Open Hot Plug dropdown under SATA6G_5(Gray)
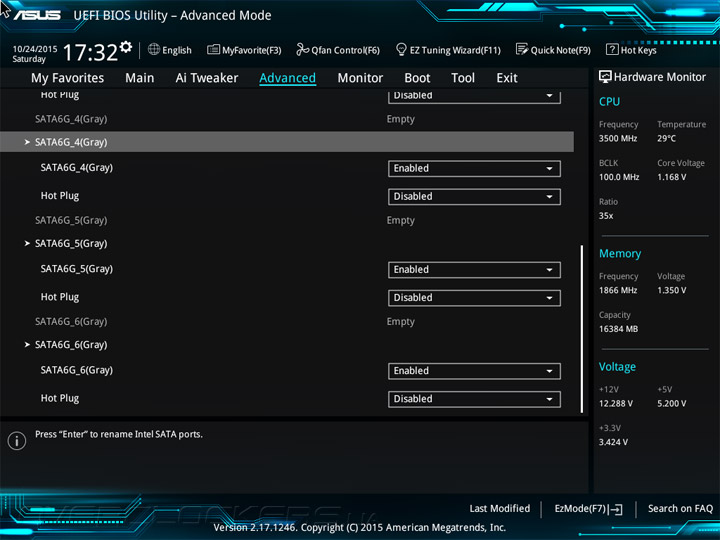The image size is (720, 540). point(474,298)
